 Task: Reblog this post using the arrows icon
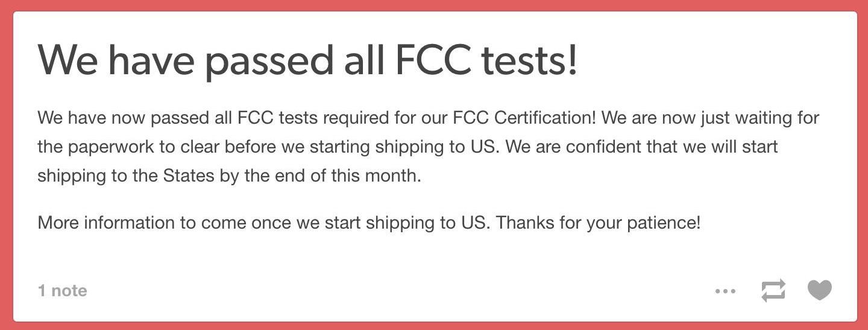[773, 290]
